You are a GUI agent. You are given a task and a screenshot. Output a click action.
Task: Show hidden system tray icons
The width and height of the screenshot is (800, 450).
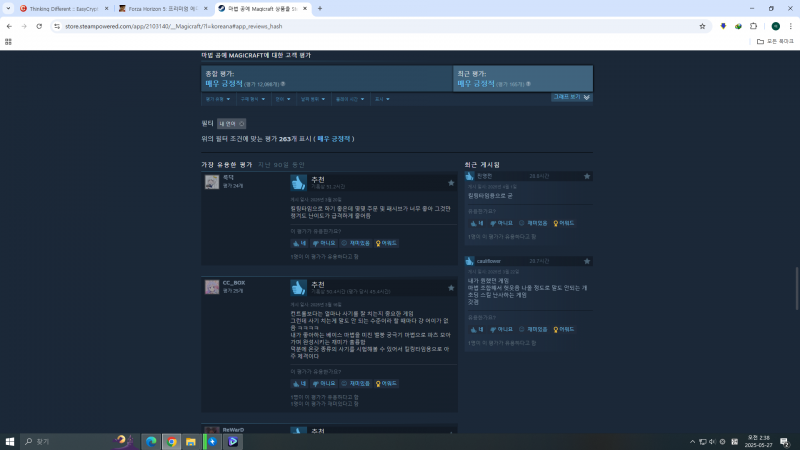(x=692, y=442)
